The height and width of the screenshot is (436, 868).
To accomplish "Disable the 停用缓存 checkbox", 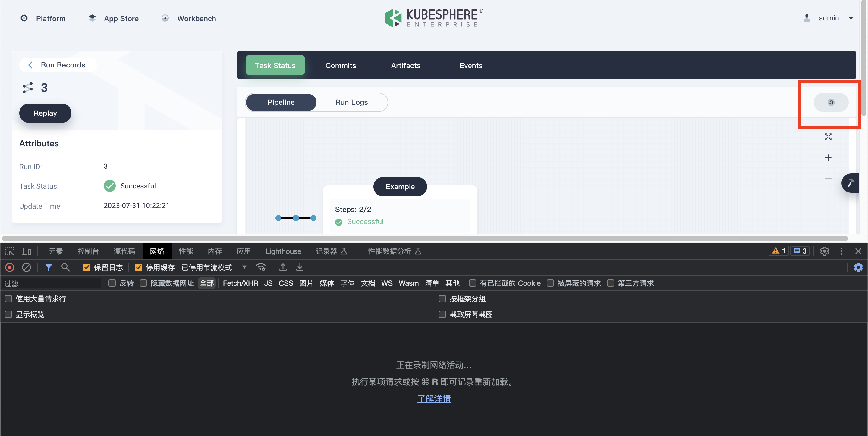I will (139, 267).
